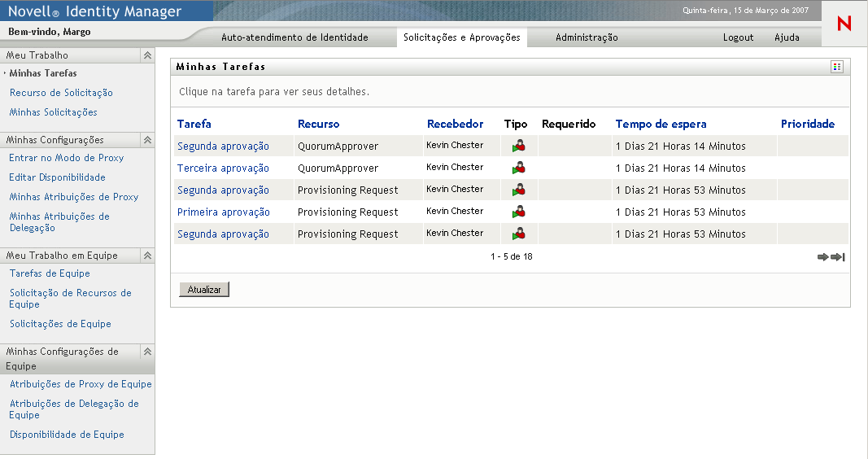
Task: Collapse the Minhas Configurações section
Action: point(147,140)
